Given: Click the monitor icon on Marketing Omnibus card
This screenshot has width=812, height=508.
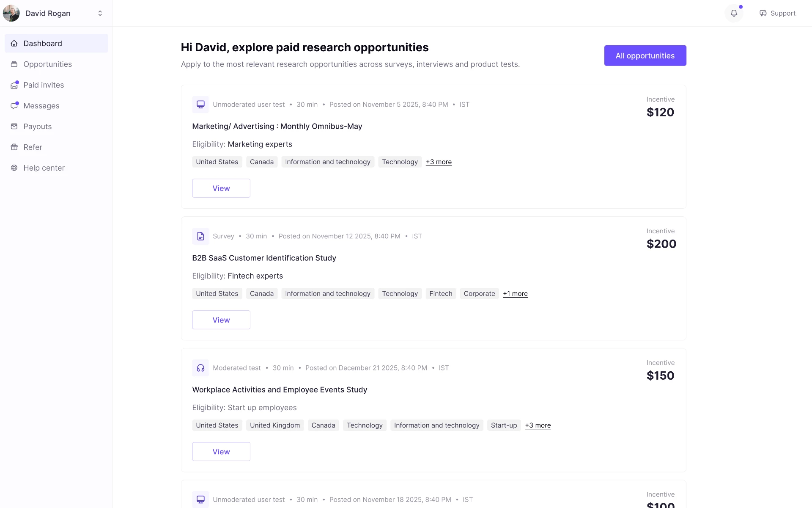Looking at the screenshot, I should click(200, 104).
